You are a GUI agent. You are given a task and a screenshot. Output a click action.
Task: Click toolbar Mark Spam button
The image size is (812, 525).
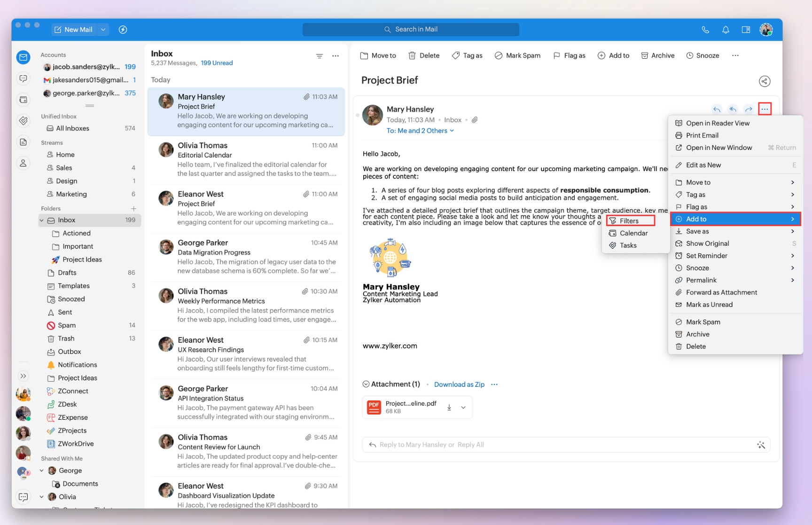(x=517, y=55)
